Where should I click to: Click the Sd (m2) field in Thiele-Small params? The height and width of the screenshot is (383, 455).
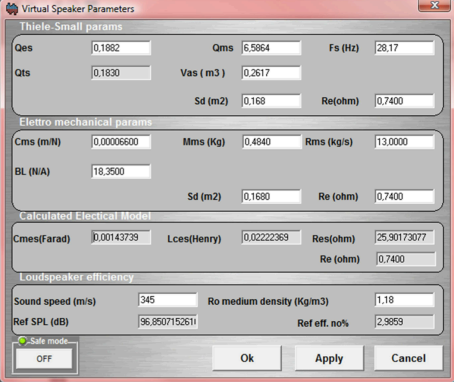click(x=271, y=101)
